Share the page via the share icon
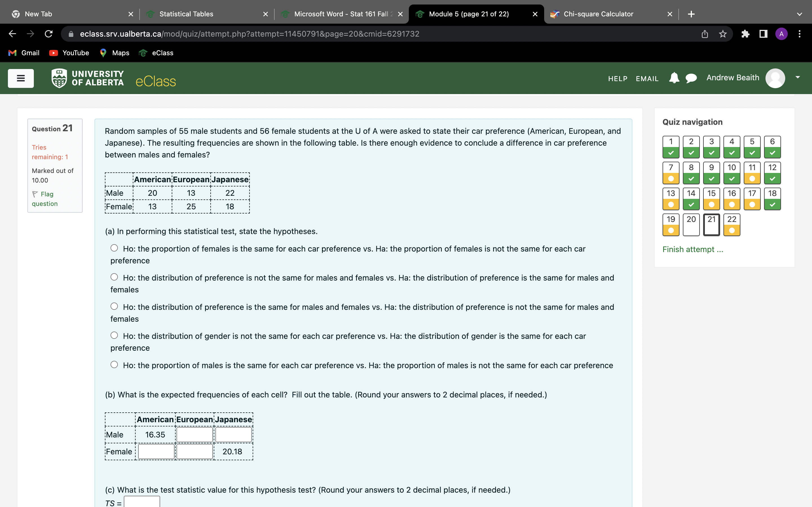The width and height of the screenshot is (812, 507). point(704,34)
